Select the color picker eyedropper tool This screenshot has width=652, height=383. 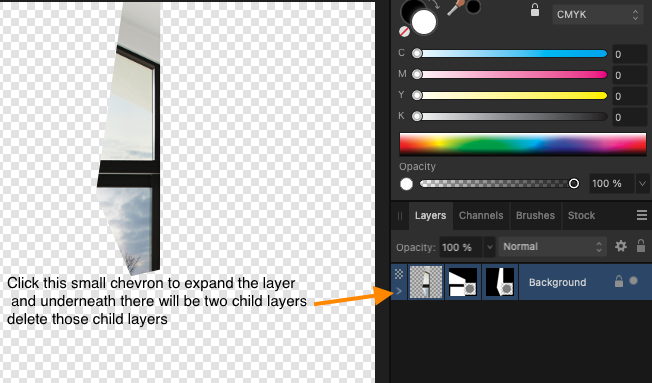[x=455, y=8]
